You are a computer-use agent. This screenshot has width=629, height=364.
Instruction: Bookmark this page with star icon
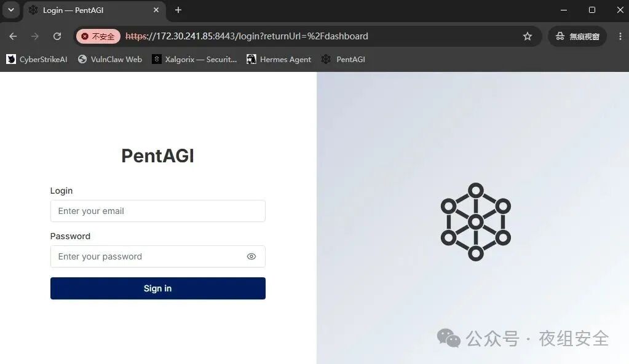click(527, 36)
